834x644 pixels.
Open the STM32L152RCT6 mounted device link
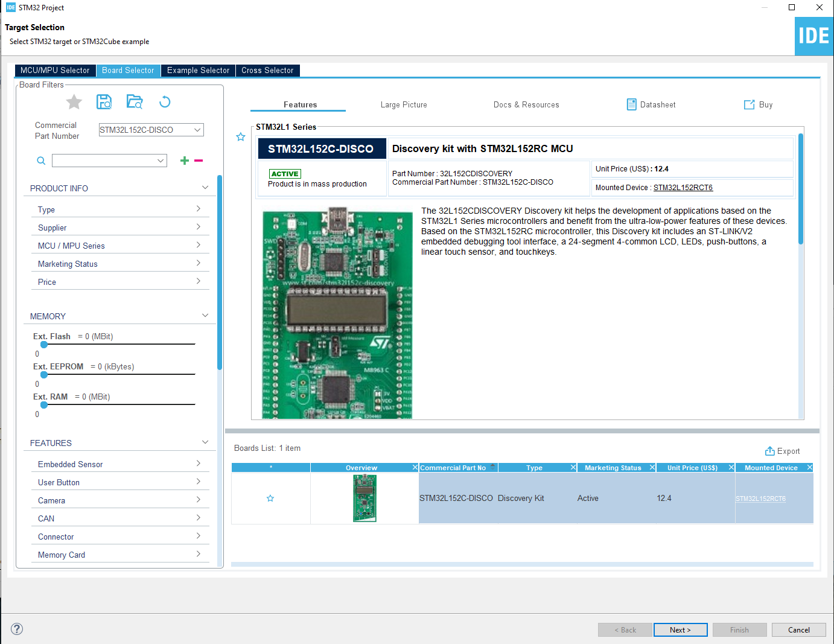683,187
